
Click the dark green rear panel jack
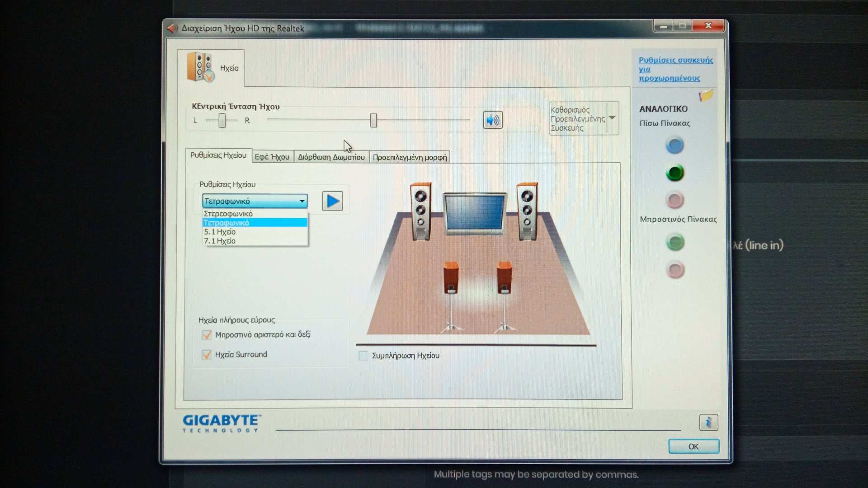(675, 173)
